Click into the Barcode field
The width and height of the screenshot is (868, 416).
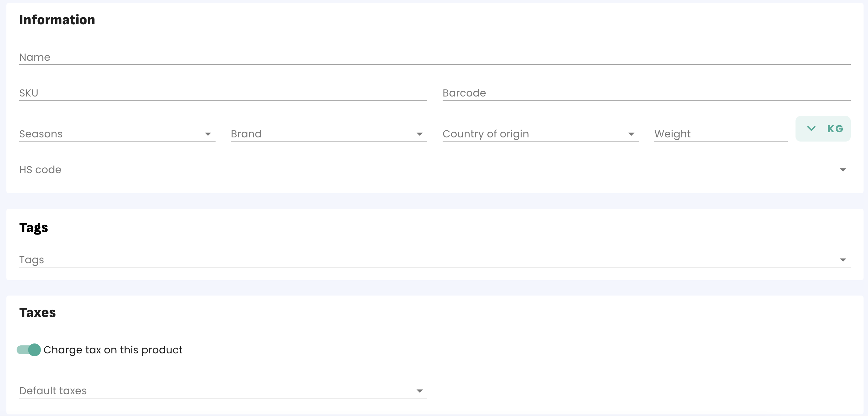[x=646, y=93]
